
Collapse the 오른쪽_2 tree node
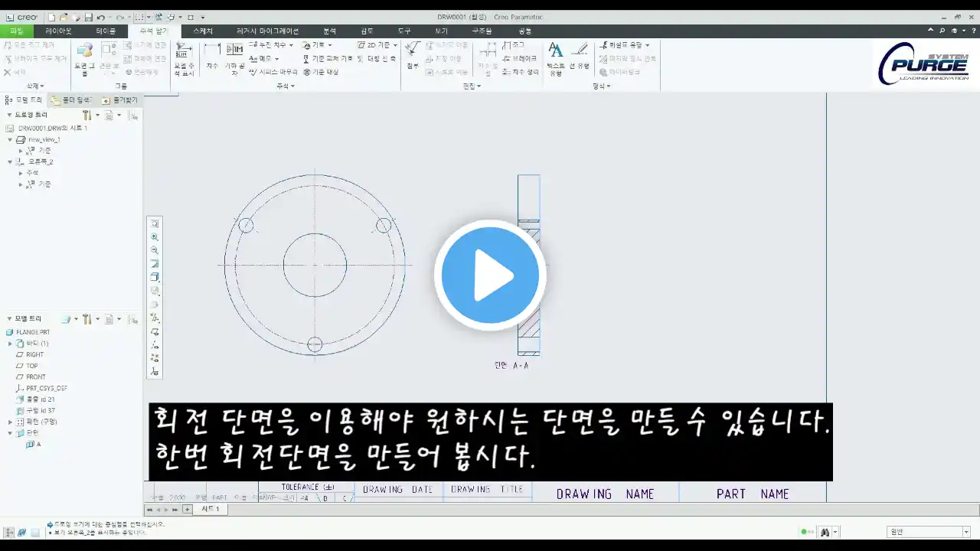pos(10,162)
